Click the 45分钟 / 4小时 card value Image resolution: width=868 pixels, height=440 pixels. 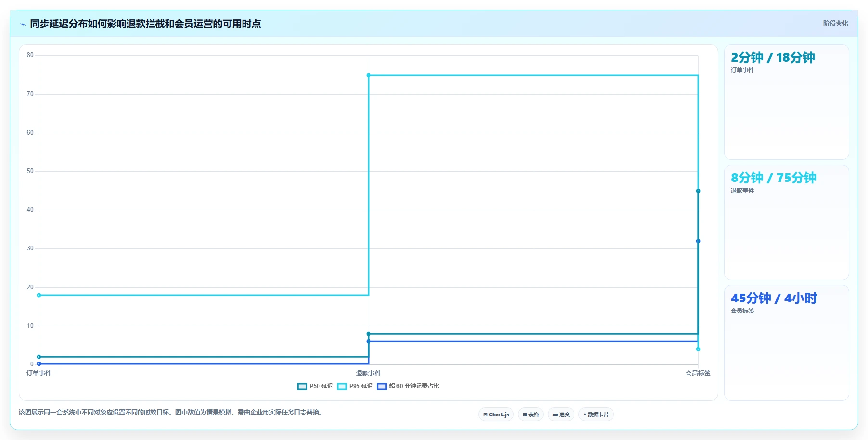pyautogui.click(x=774, y=298)
